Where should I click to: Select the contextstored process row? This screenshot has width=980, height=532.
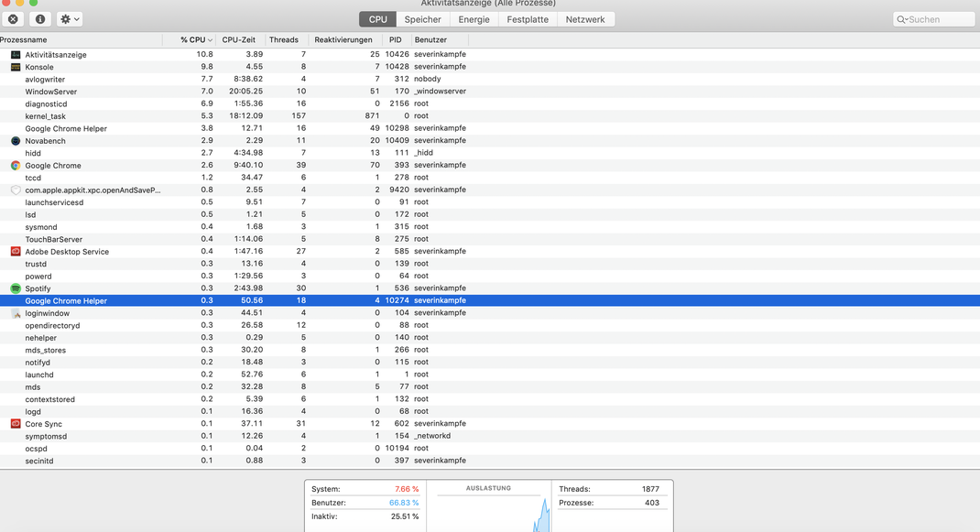(490, 399)
